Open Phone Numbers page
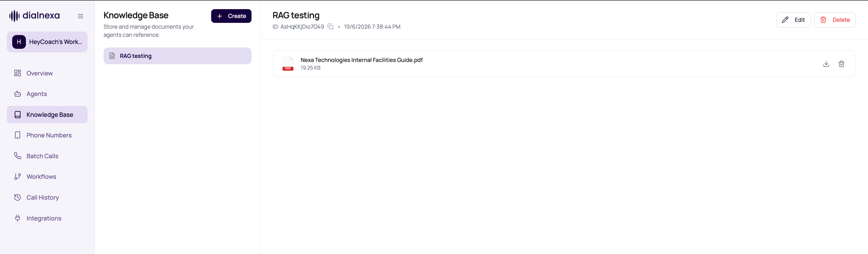 coord(47,135)
